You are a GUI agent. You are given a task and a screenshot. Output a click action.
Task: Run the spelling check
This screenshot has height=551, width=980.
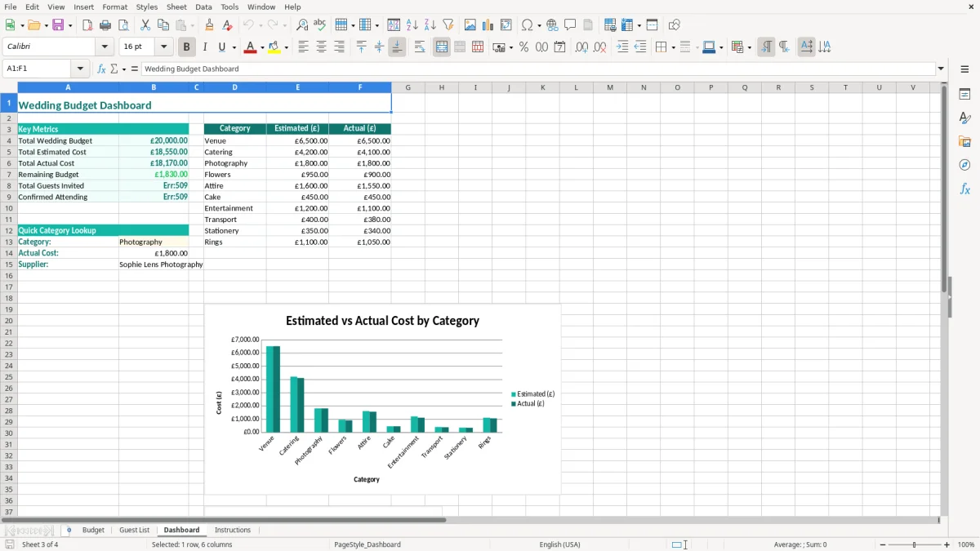(x=320, y=24)
